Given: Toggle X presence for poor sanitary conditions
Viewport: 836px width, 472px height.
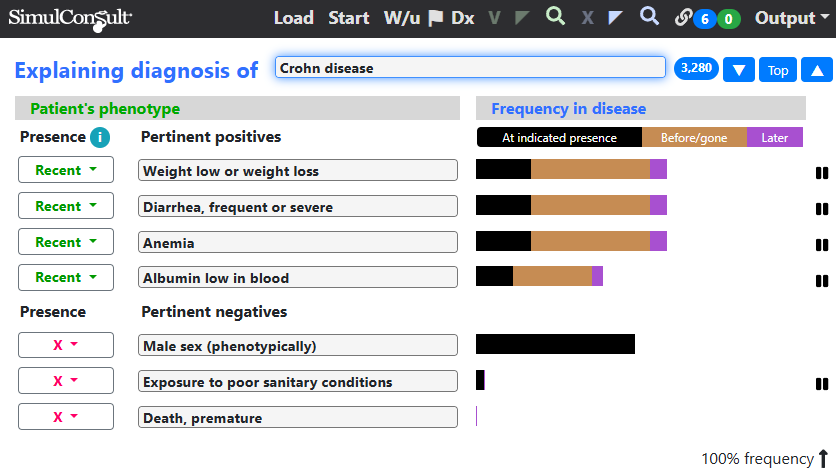Looking at the screenshot, I should [x=66, y=381].
